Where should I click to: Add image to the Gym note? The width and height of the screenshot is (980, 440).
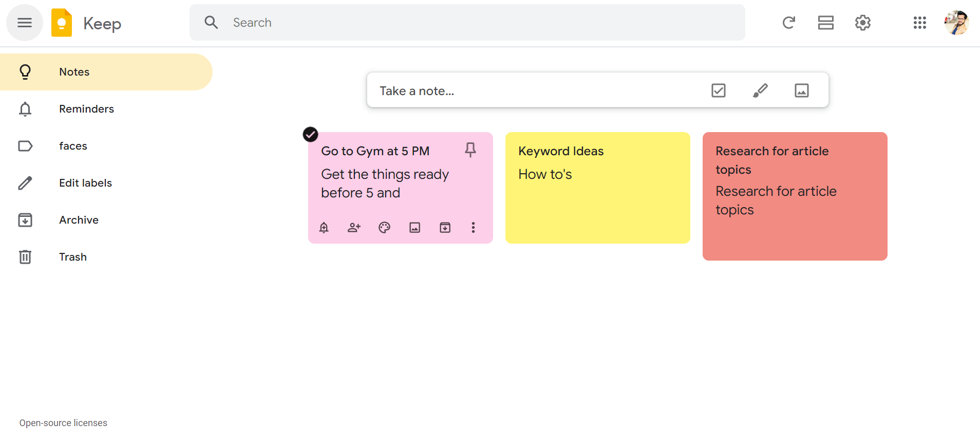tap(414, 228)
